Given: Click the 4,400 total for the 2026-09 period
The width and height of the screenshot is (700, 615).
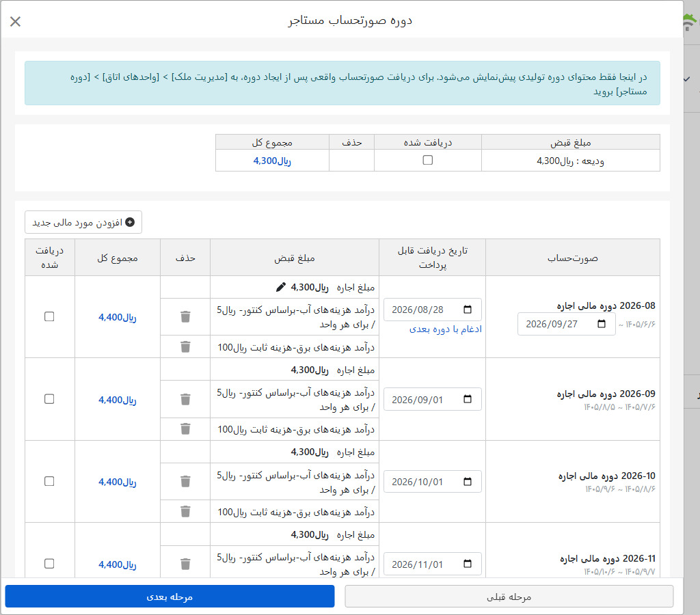Looking at the screenshot, I should pyautogui.click(x=118, y=400).
